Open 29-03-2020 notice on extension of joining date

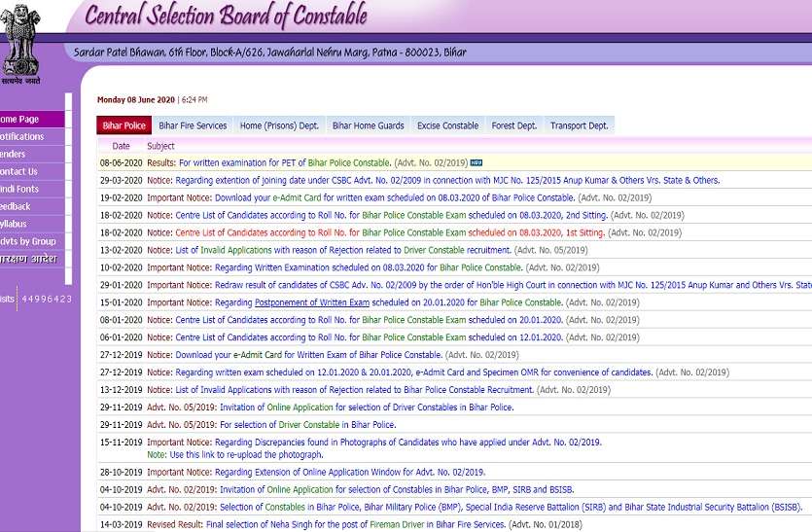(447, 180)
